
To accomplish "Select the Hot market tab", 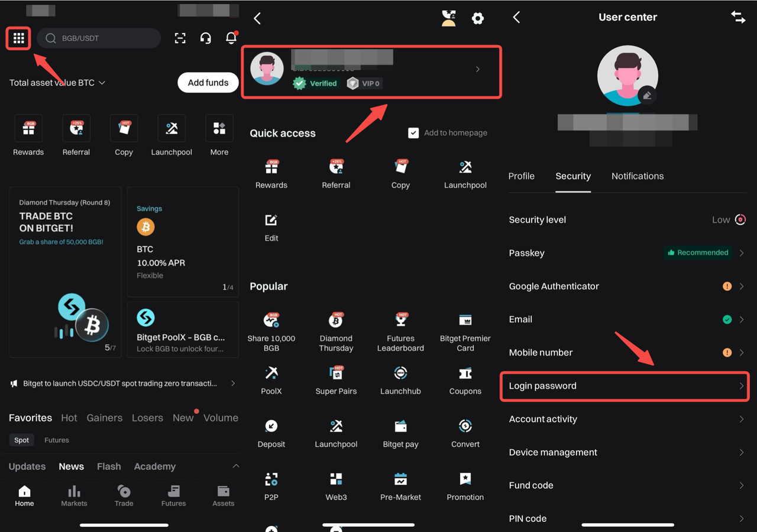I will (x=69, y=418).
